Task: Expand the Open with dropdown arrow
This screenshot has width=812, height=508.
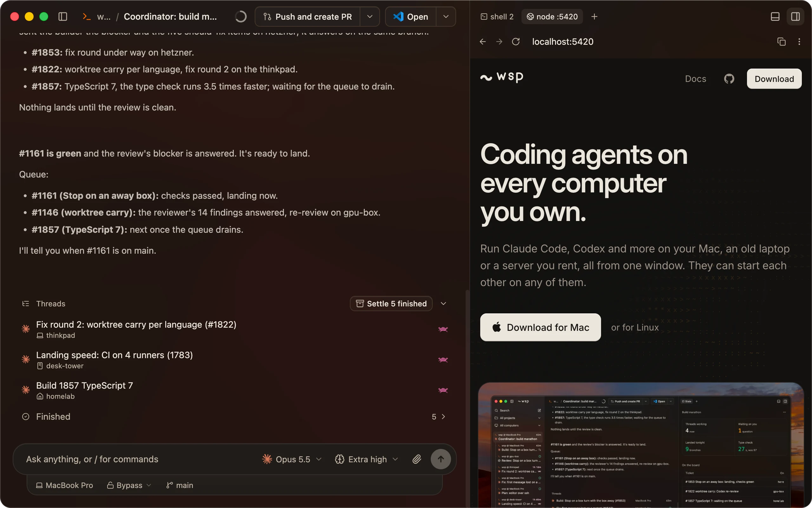Action: pos(446,17)
